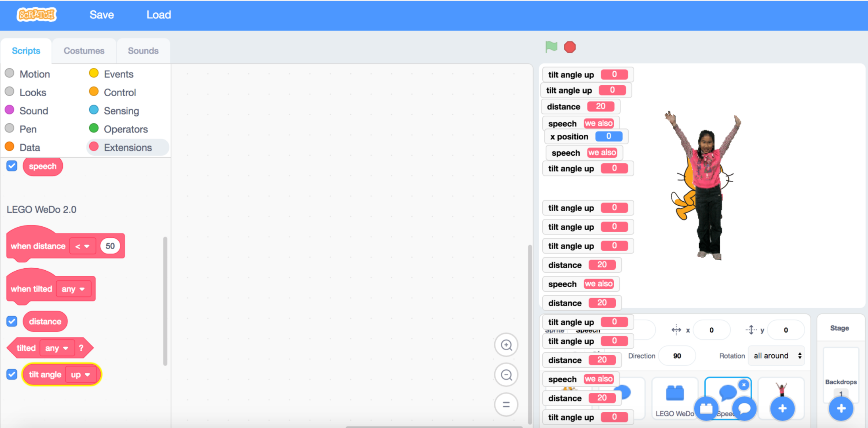Save the current project
The width and height of the screenshot is (868, 428).
[102, 15]
